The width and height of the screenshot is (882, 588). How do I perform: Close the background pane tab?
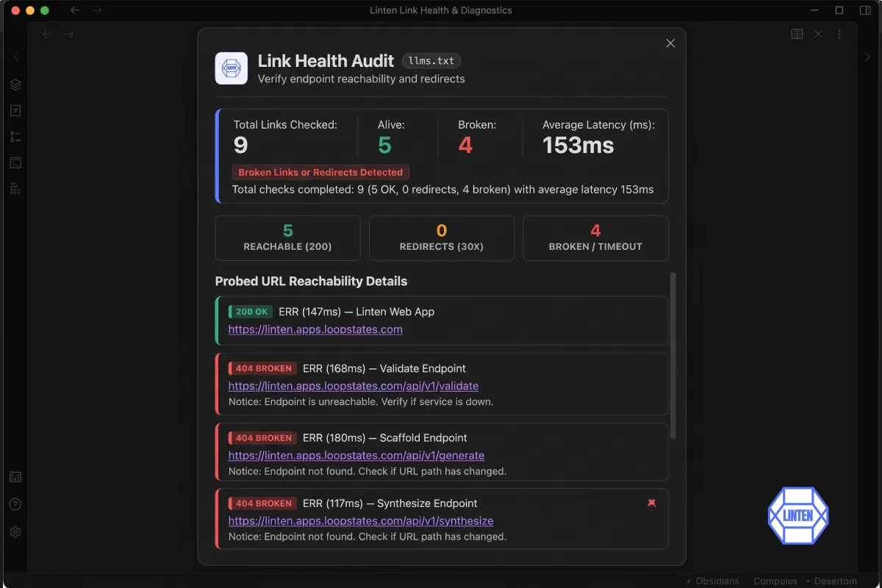(x=818, y=34)
